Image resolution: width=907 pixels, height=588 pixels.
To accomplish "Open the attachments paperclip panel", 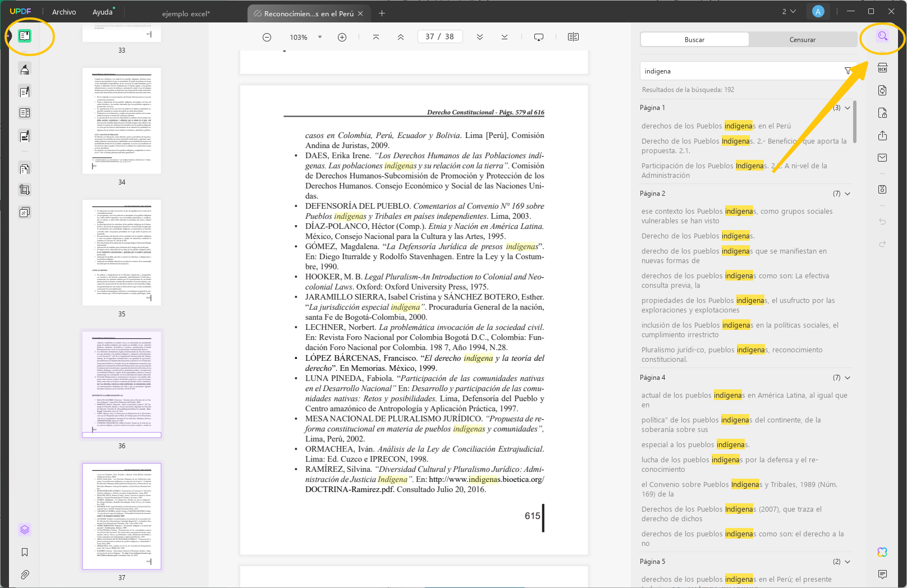I will click(x=25, y=575).
